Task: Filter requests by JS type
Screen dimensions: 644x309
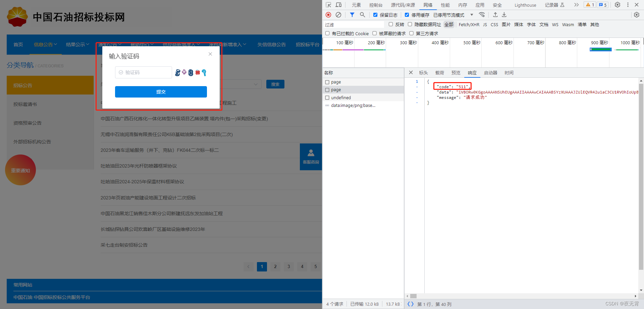Action: point(485,24)
